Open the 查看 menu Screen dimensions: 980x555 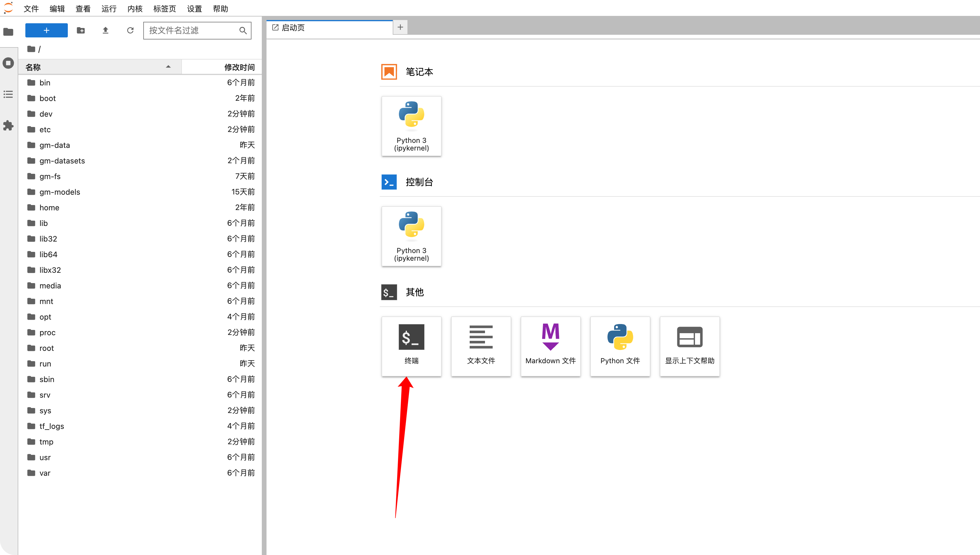[x=83, y=8]
